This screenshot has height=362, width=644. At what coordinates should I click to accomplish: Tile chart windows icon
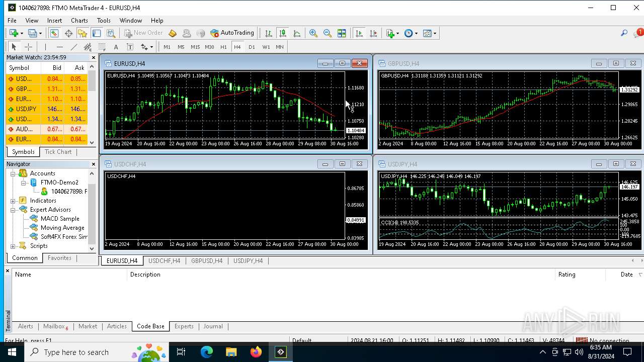(342, 33)
